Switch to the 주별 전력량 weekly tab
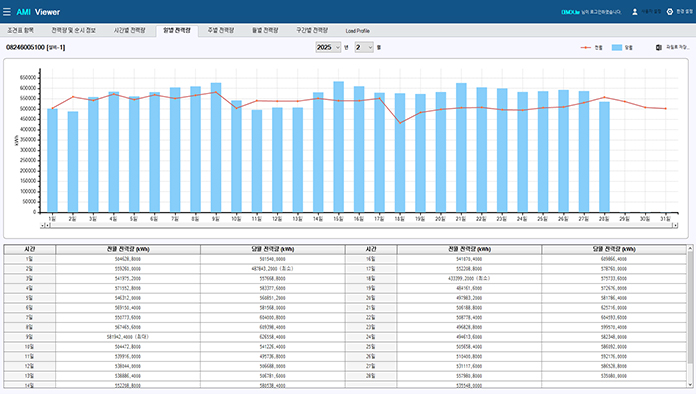696x394 pixels. 221,31
